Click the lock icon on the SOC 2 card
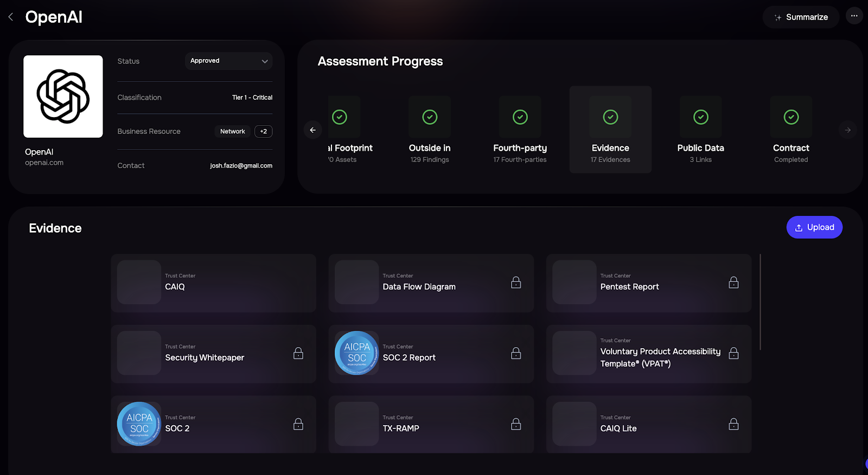The image size is (868, 475). [x=298, y=424]
